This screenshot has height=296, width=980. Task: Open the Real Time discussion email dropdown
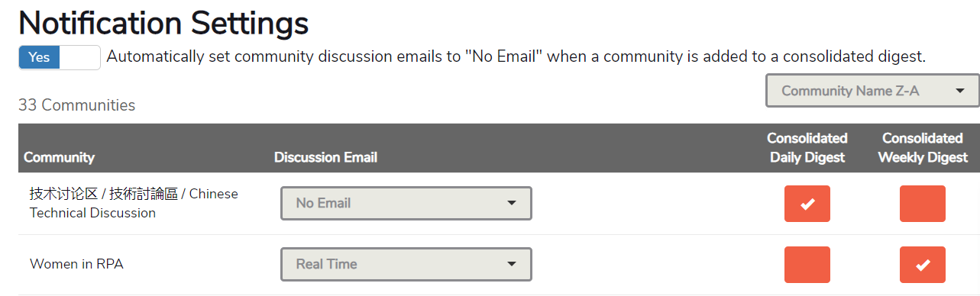[x=406, y=264]
